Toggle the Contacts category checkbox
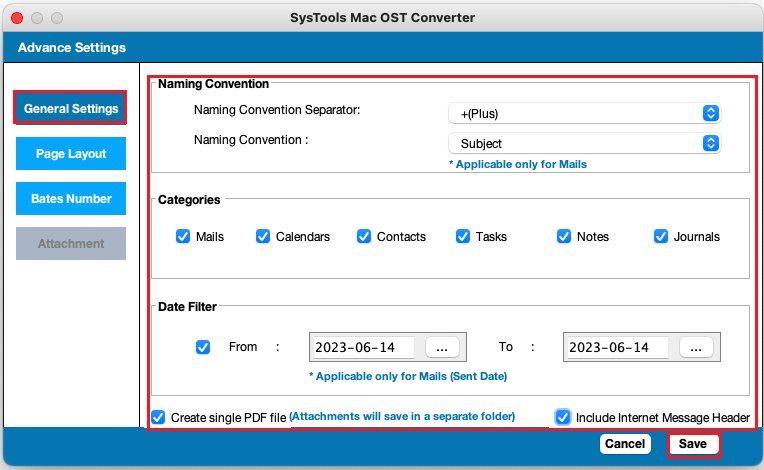Screen dimensions: 764x470 [x=363, y=236]
